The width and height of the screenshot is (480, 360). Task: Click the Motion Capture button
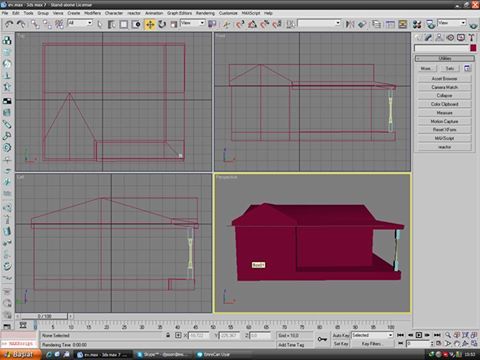tap(444, 121)
